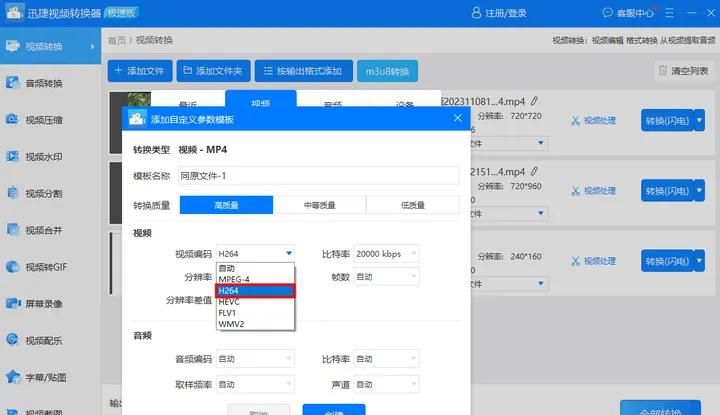Choose WMV2 in the codec list
720x415 pixels.
[x=255, y=324]
